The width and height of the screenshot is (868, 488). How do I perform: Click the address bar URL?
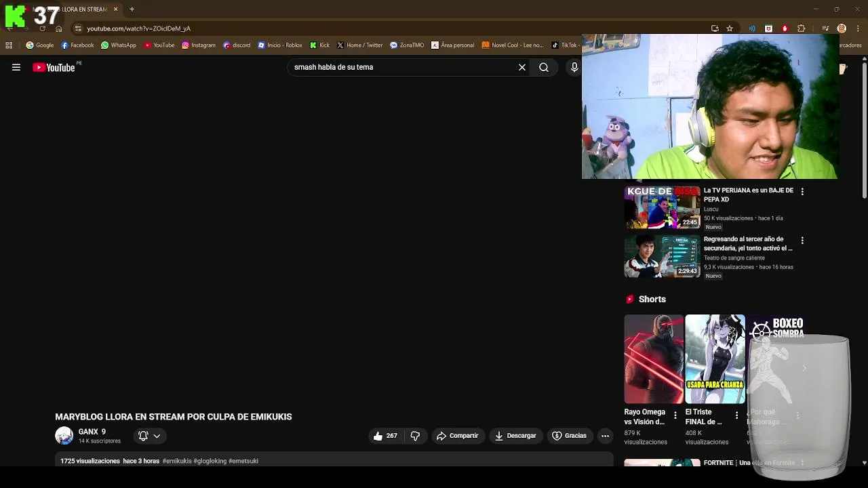[138, 28]
